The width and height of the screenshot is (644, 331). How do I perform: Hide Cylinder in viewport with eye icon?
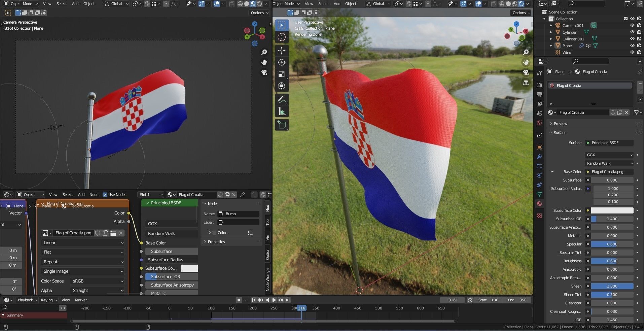[632, 32]
